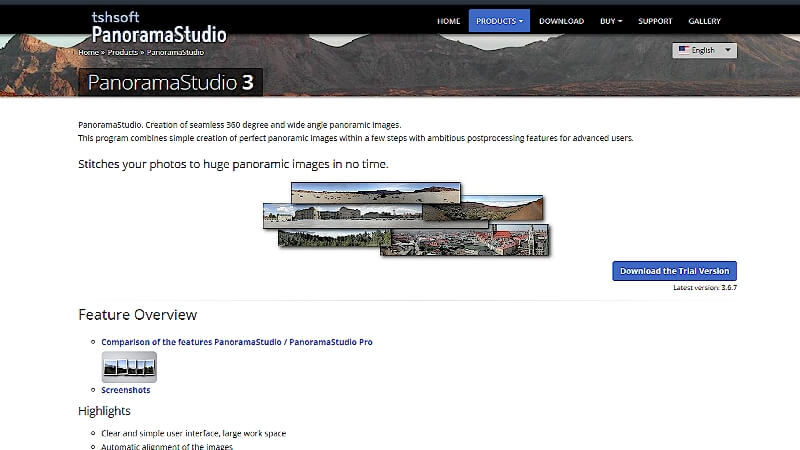Screen dimensions: 800x450
Task: Open the HOME menu item
Action: [448, 21]
